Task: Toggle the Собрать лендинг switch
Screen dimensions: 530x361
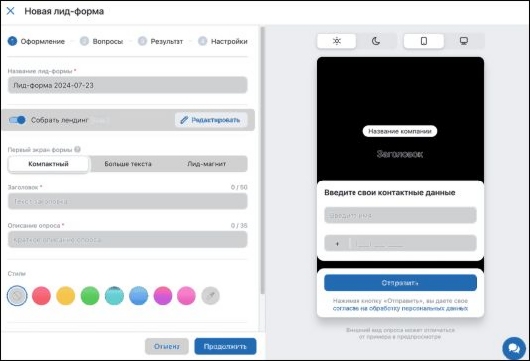Action: click(17, 120)
